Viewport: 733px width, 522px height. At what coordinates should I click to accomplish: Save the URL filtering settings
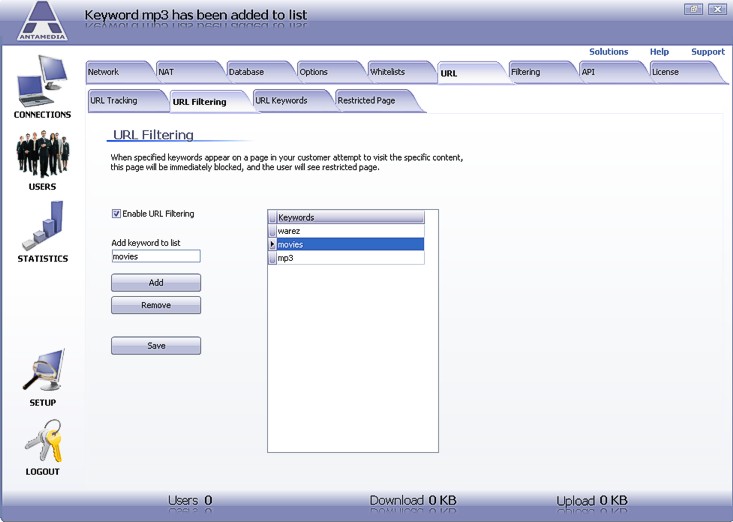tap(156, 346)
